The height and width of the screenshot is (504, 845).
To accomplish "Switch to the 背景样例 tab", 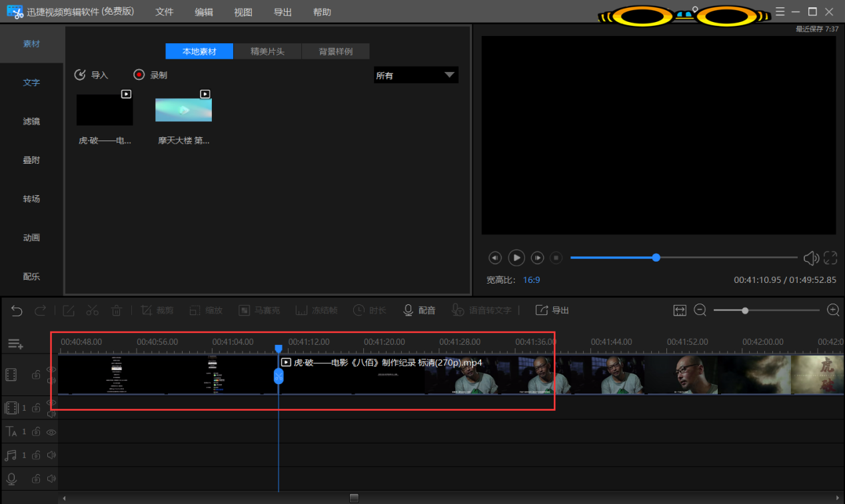I will 335,51.
